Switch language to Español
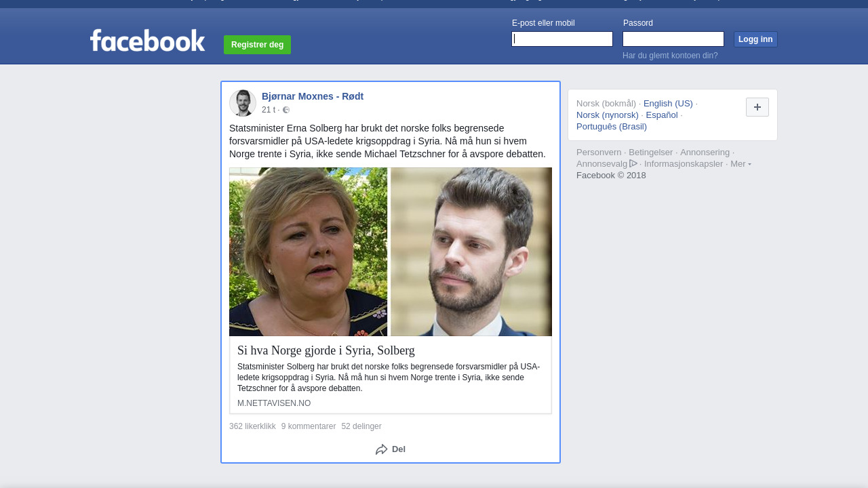Screen dimensions: 868x488 (662, 115)
